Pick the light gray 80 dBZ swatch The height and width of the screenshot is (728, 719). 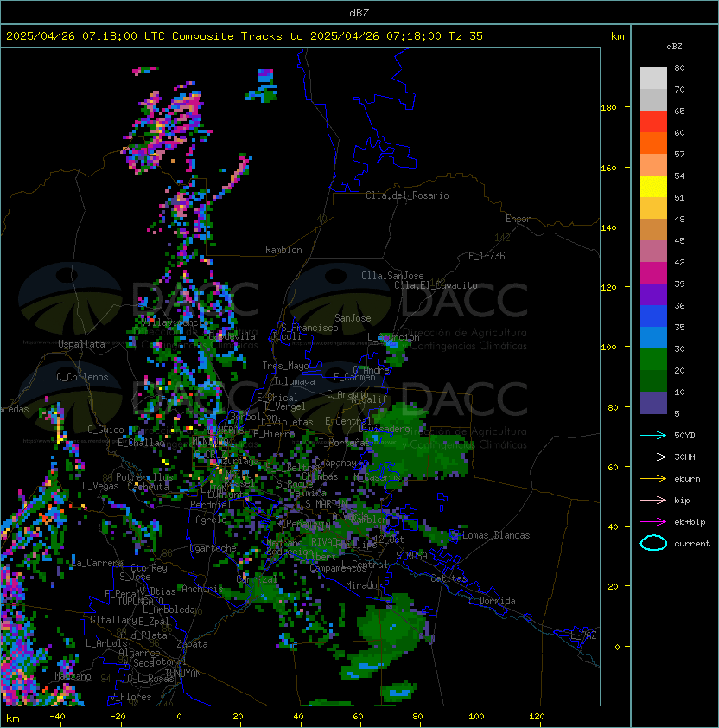[x=653, y=78]
